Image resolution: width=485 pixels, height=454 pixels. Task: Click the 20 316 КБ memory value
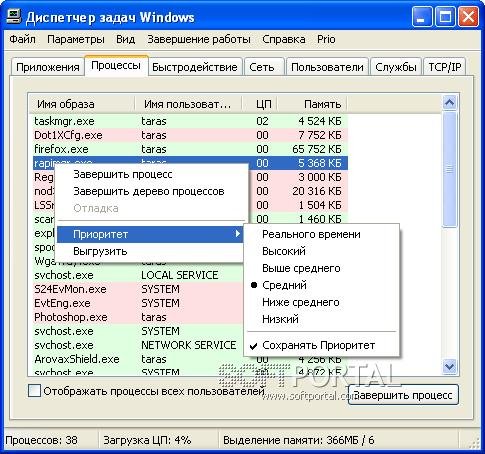tap(317, 191)
